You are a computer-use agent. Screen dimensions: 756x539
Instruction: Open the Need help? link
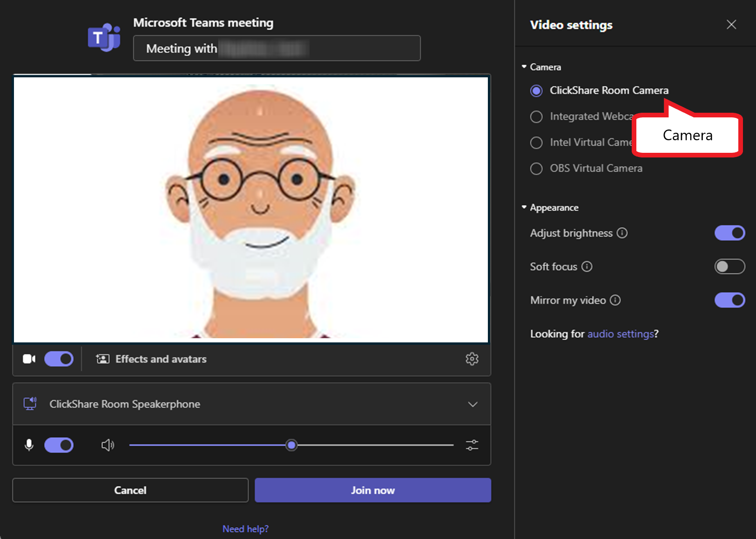pos(245,529)
